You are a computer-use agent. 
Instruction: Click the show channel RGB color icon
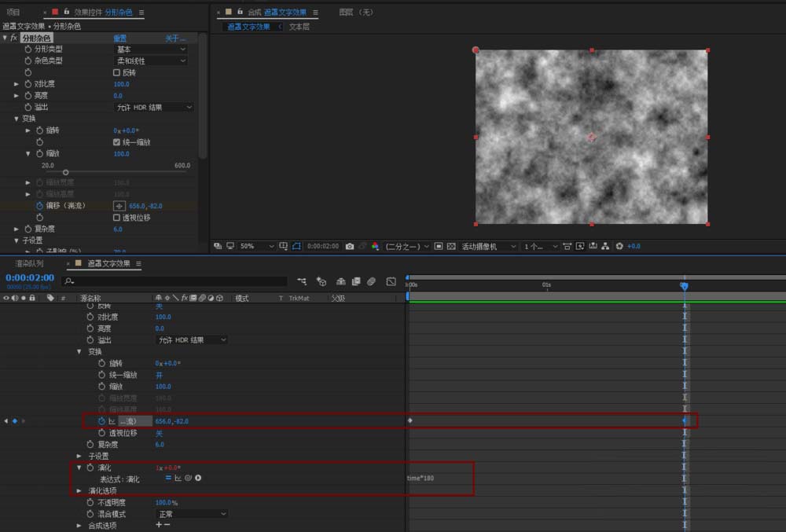[x=375, y=246]
